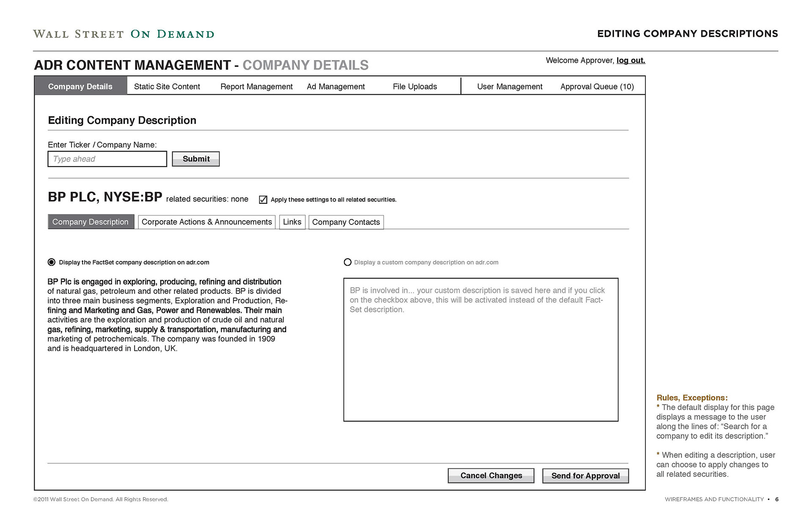Screen dimensions: 812x525
Task: Select custom company description radio option
Action: (348, 262)
